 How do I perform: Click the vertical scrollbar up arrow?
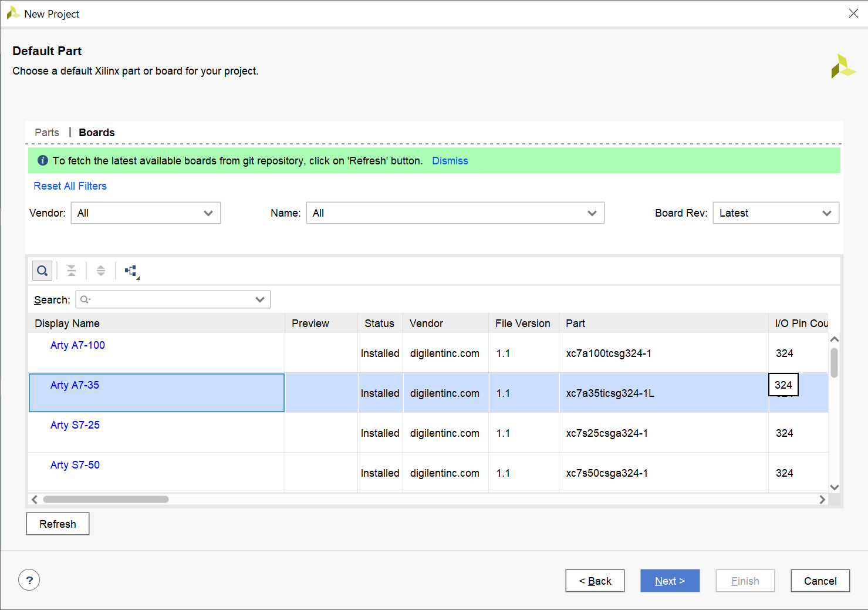[x=835, y=339]
